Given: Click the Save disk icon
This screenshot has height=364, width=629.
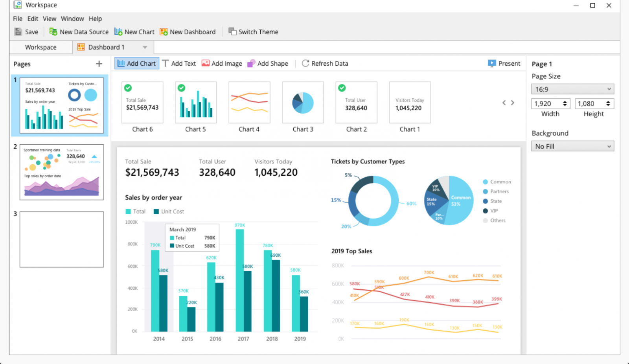Looking at the screenshot, I should (18, 32).
